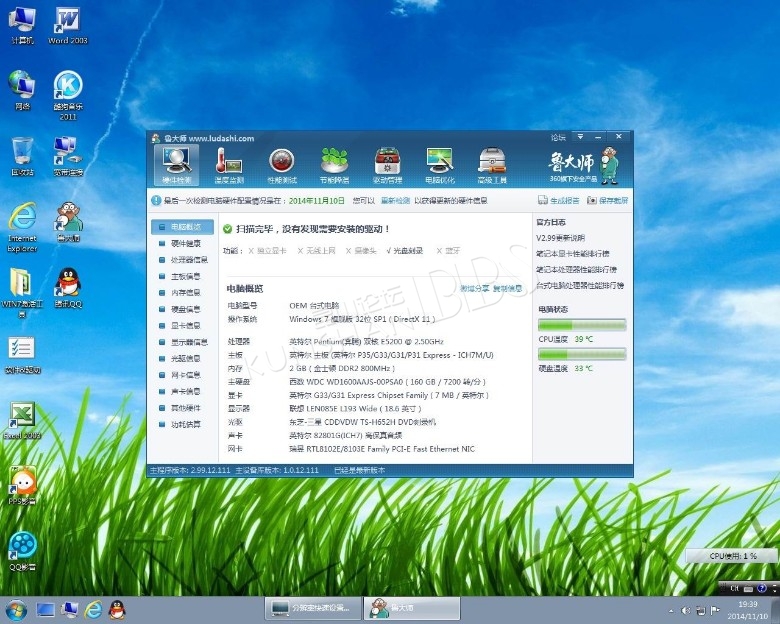
Task: Switch to the 分频宝 taskbar window button
Action: click(x=313, y=609)
